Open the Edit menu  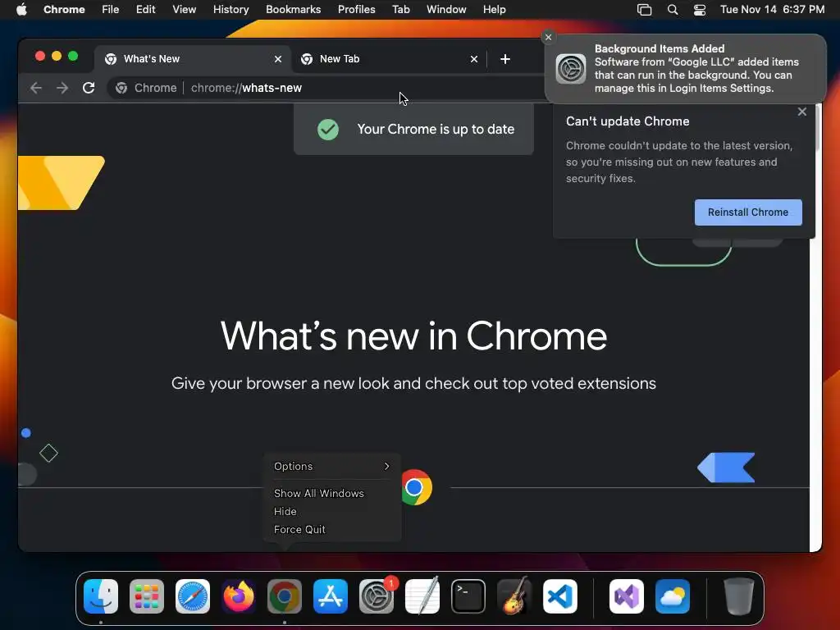(x=146, y=10)
